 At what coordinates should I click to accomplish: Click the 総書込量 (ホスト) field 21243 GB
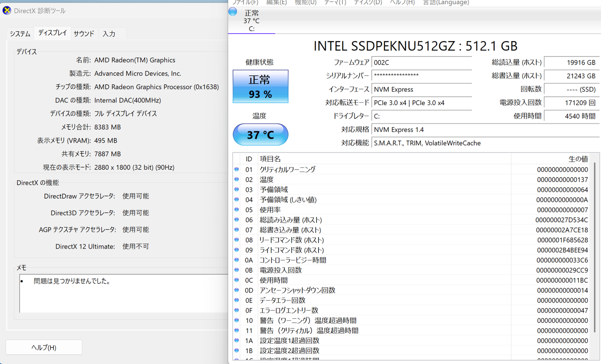(572, 76)
